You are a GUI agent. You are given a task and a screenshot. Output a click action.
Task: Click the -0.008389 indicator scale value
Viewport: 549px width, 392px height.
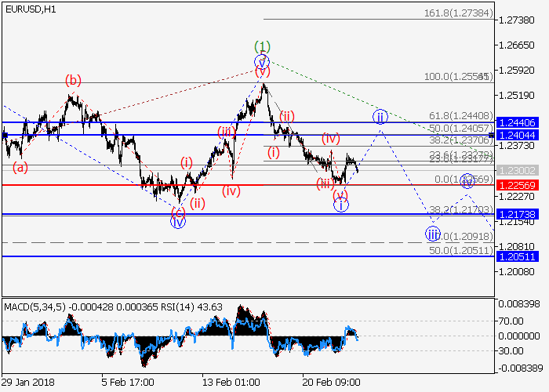pos(519,368)
